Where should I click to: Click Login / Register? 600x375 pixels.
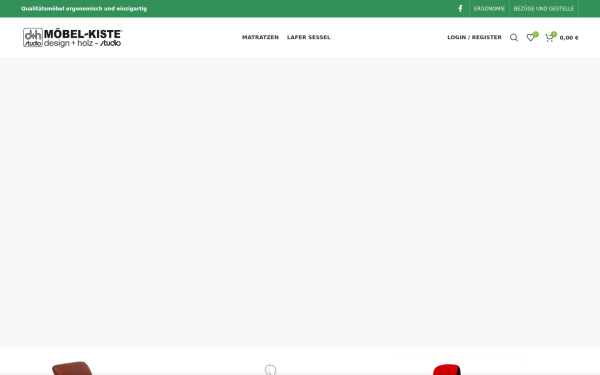pyautogui.click(x=474, y=37)
